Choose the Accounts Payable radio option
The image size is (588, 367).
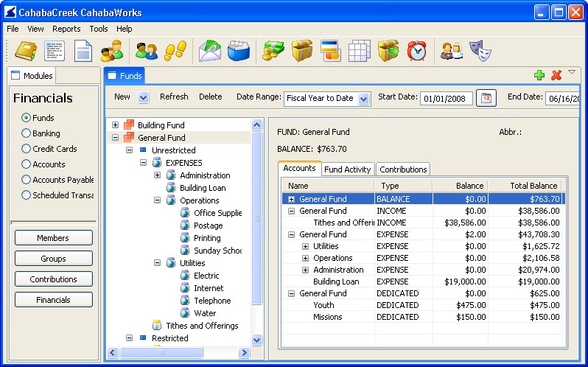coord(27,180)
